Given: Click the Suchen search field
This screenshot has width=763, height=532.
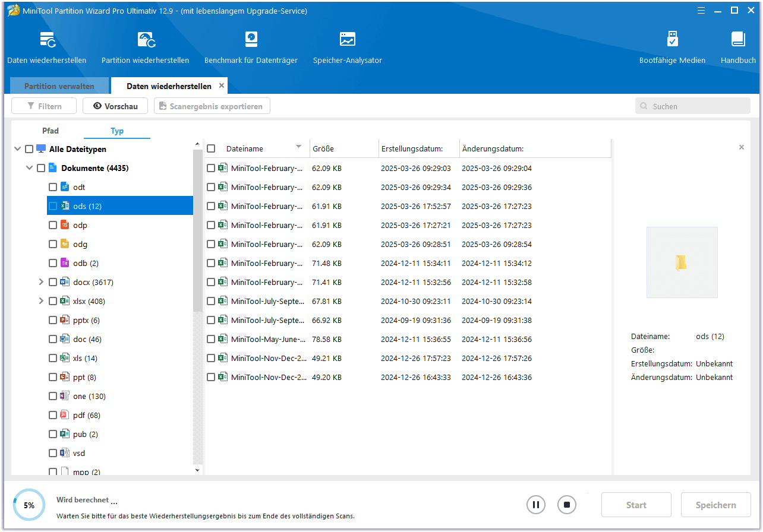Looking at the screenshot, I should point(692,106).
